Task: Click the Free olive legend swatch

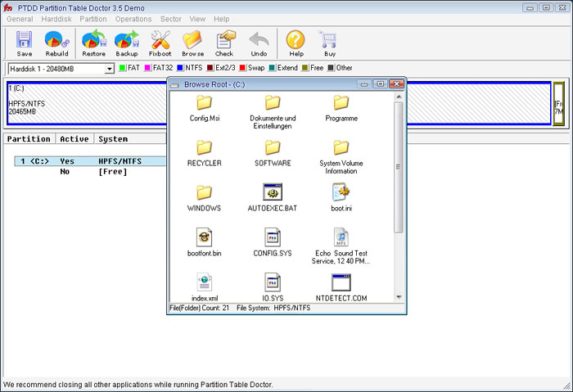Action: click(305, 68)
